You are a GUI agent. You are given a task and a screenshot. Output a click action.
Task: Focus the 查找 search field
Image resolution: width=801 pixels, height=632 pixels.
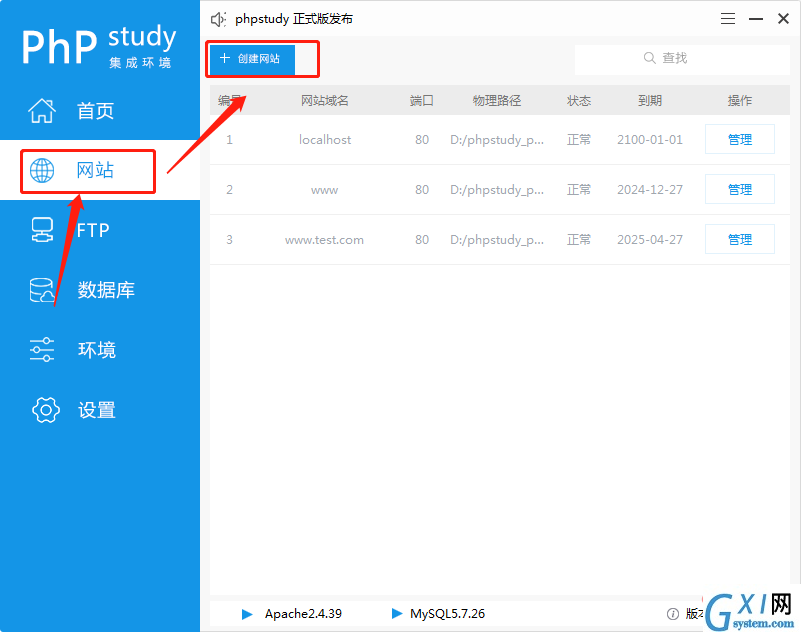tap(682, 59)
